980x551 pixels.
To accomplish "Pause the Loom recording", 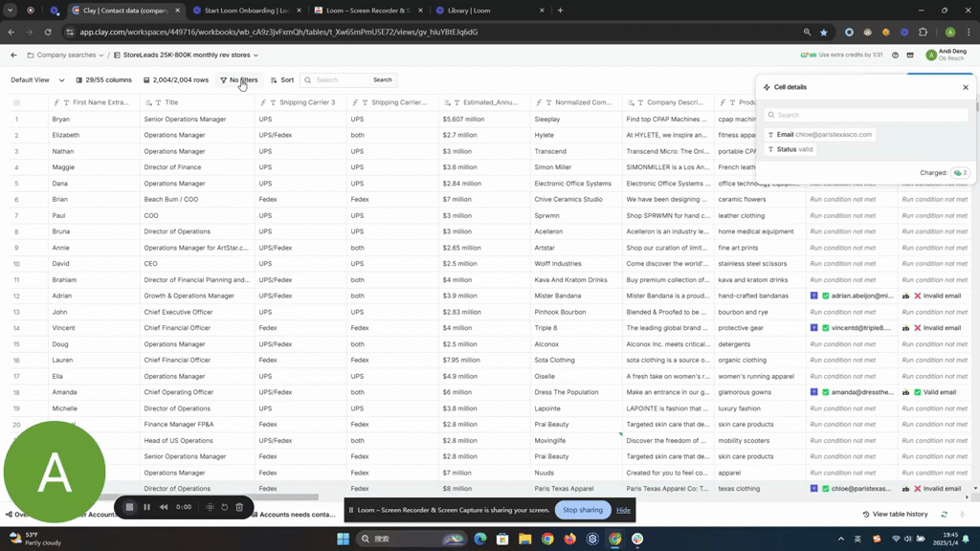I will click(146, 507).
